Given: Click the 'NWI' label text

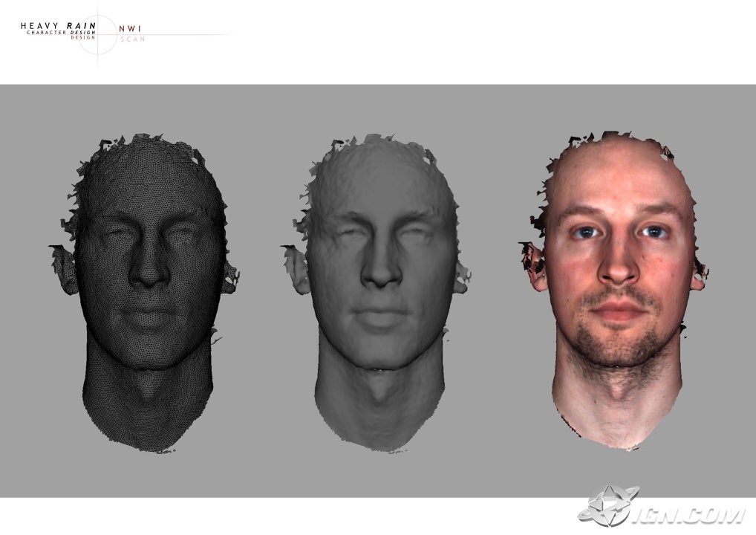Looking at the screenshot, I should (x=130, y=29).
